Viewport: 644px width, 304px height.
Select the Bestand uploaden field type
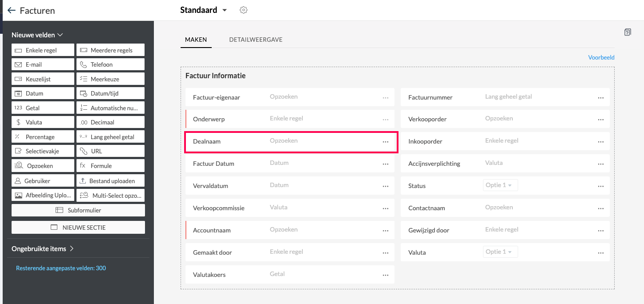click(x=111, y=181)
